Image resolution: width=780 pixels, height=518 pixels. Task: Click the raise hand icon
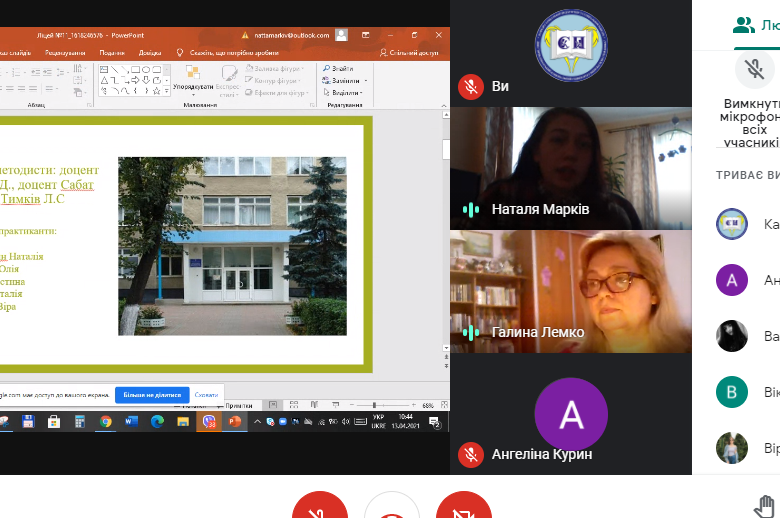pos(765,506)
